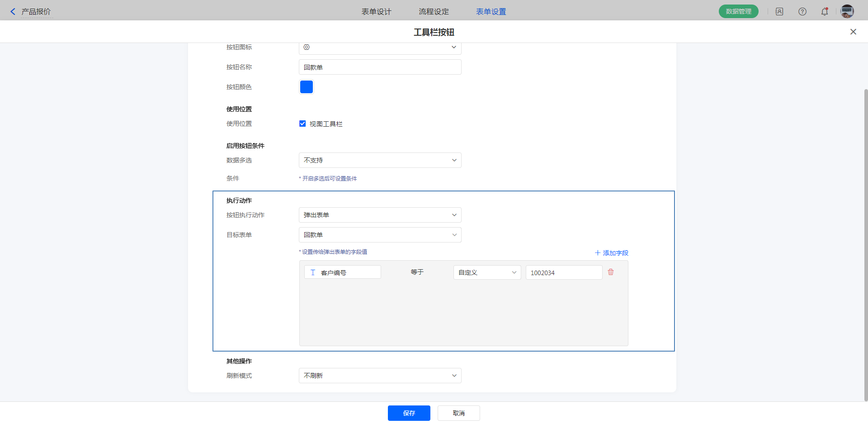Open the help question mark icon
868x424 pixels.
click(802, 12)
